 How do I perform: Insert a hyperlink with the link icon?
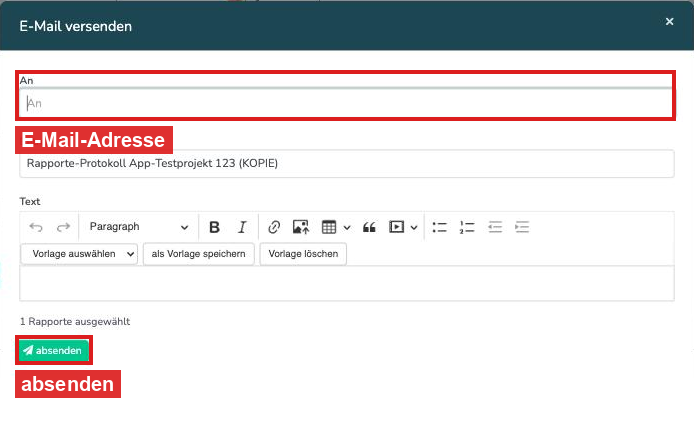[x=274, y=227]
